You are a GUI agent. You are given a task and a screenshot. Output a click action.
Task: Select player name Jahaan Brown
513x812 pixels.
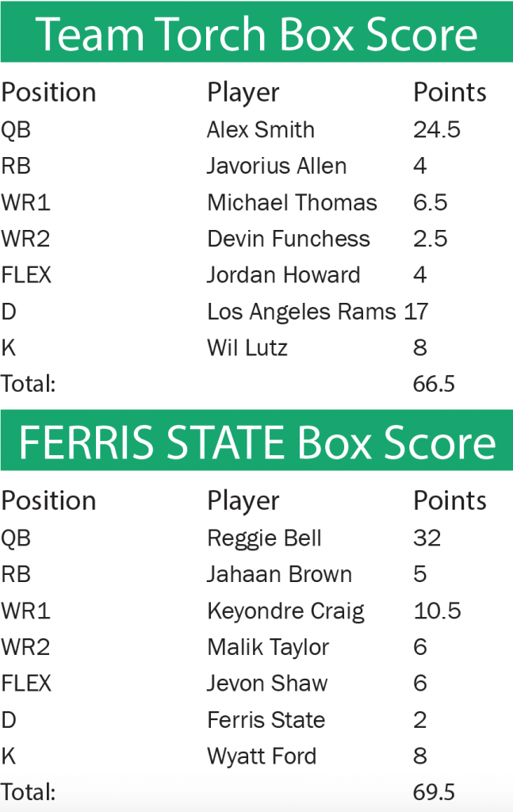click(x=279, y=575)
